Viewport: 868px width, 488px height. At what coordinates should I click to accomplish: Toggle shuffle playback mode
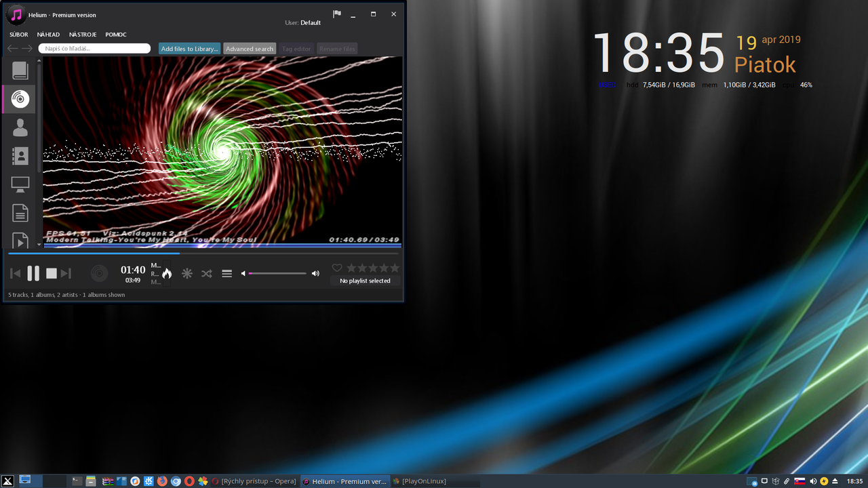[x=207, y=273]
